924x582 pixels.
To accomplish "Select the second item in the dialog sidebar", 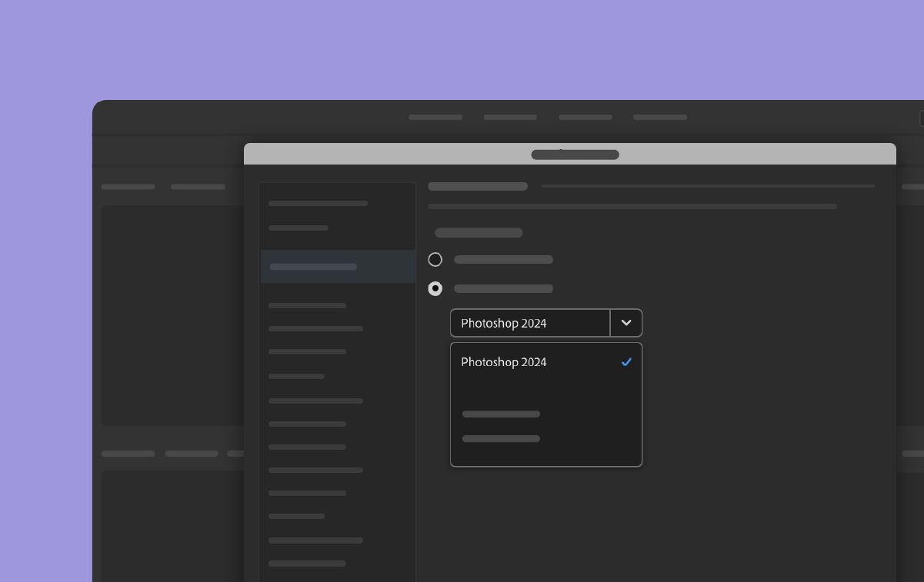I will coord(299,228).
